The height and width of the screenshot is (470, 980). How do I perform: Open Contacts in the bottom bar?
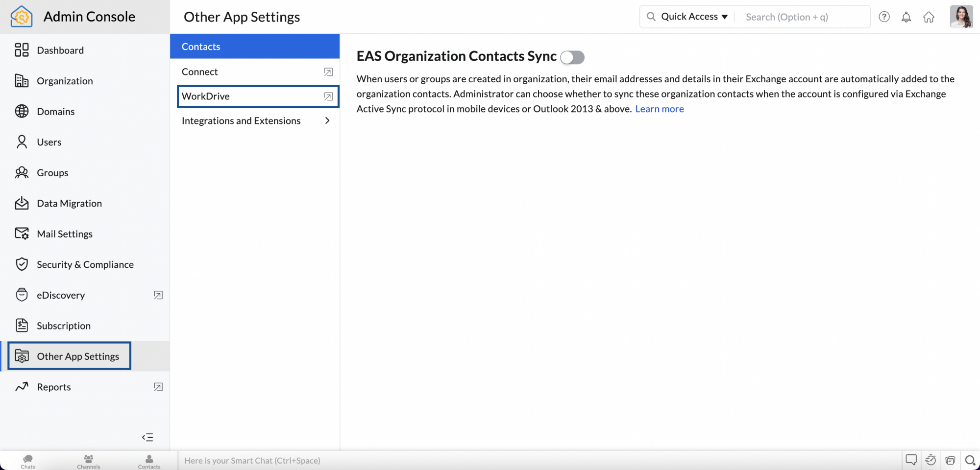pos(149,461)
